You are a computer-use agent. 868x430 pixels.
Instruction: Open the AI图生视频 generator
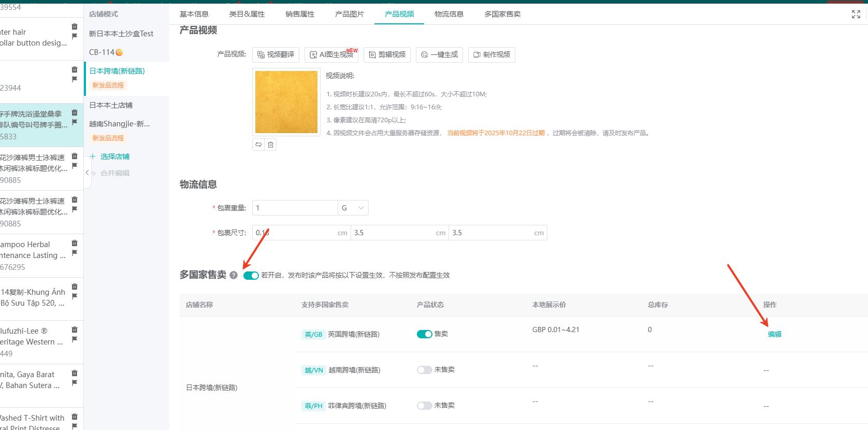point(331,55)
